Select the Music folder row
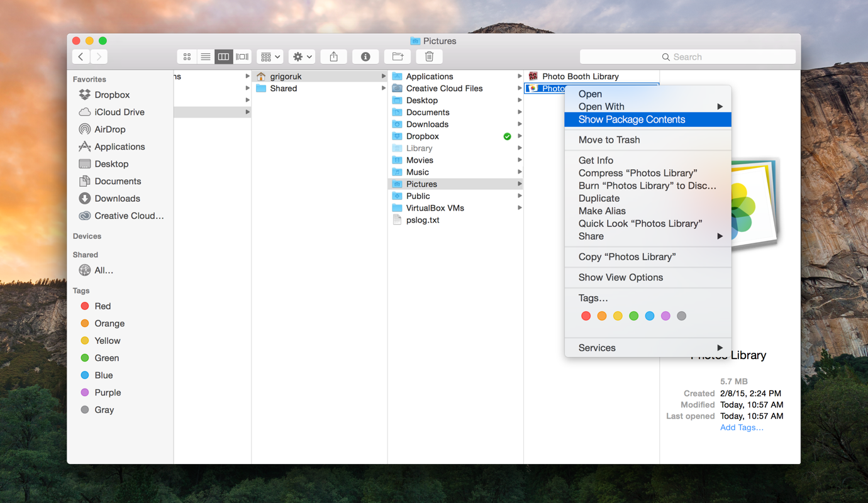Viewport: 868px width, 503px height. [x=456, y=172]
